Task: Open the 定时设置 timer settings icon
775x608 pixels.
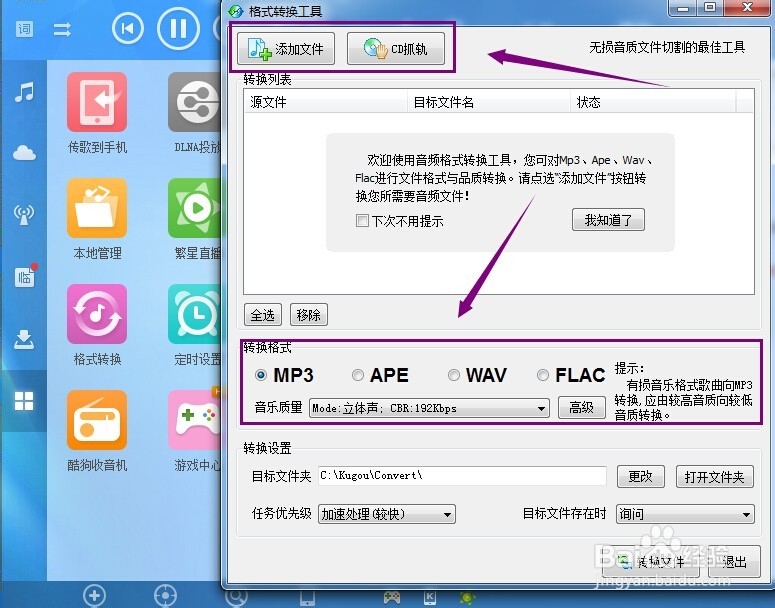Action: pyautogui.click(x=194, y=314)
